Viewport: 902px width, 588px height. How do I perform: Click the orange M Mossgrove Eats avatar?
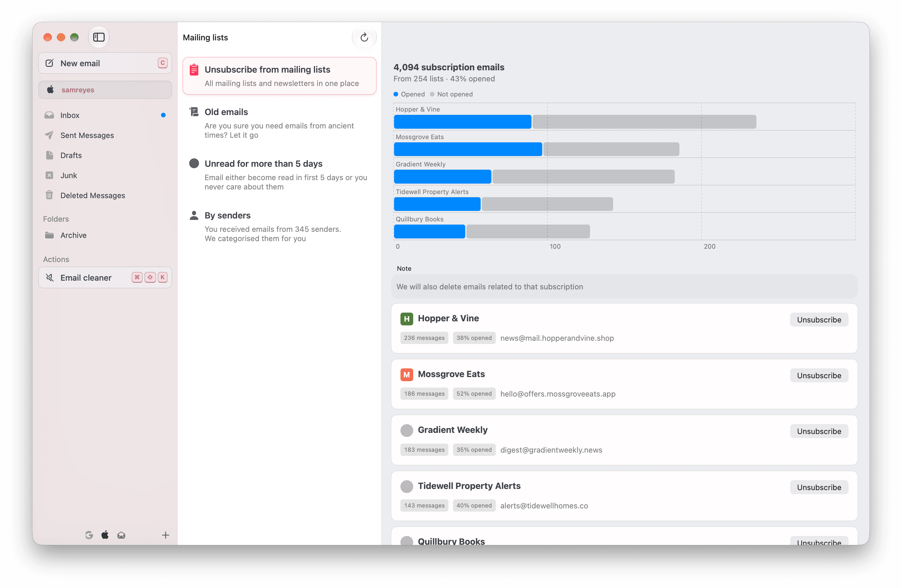(406, 375)
